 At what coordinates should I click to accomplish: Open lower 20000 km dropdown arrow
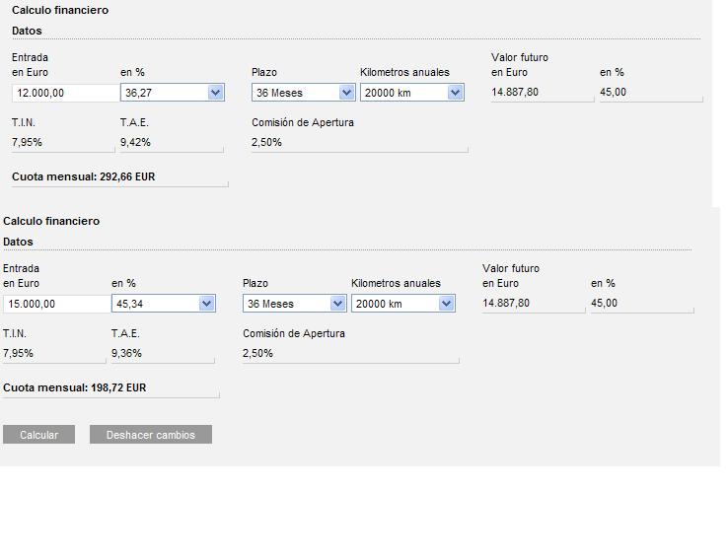[446, 304]
